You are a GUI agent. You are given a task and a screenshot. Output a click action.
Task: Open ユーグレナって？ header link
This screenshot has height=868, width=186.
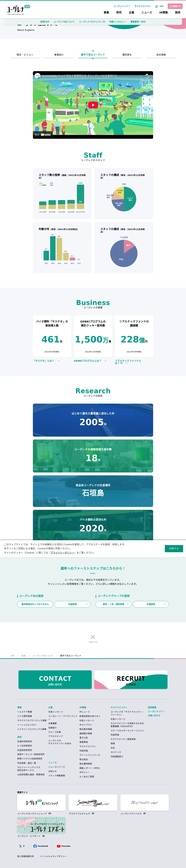[122, 6]
